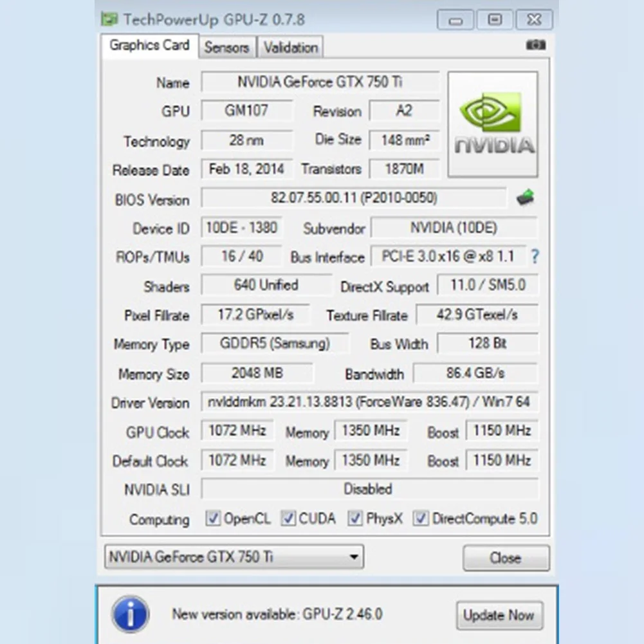Open the GTX 750 Ti card dropdown
The width and height of the screenshot is (644, 644).
click(234, 557)
